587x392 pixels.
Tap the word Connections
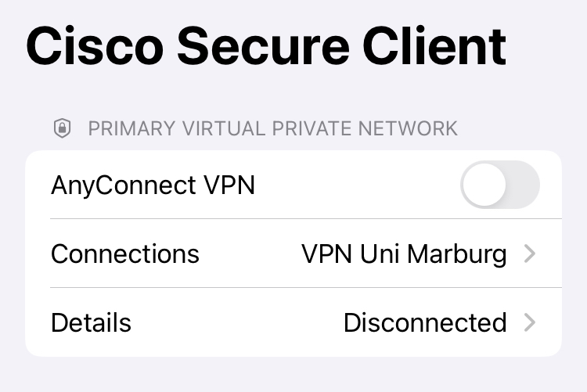coord(125,254)
